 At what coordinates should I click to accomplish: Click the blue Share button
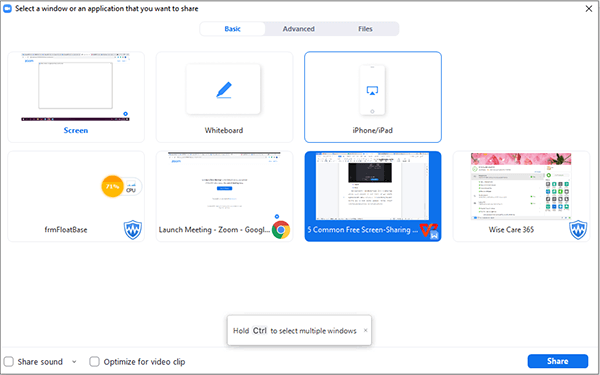tap(558, 361)
